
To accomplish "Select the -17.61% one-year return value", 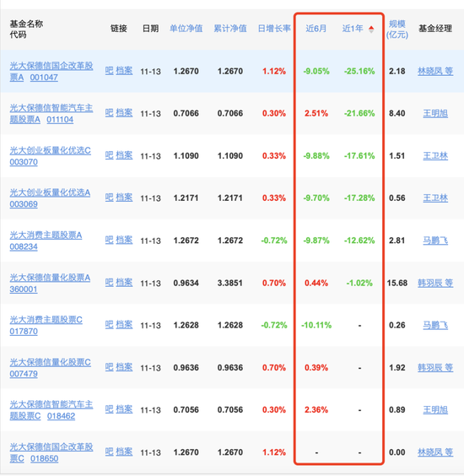I will pos(359,156).
